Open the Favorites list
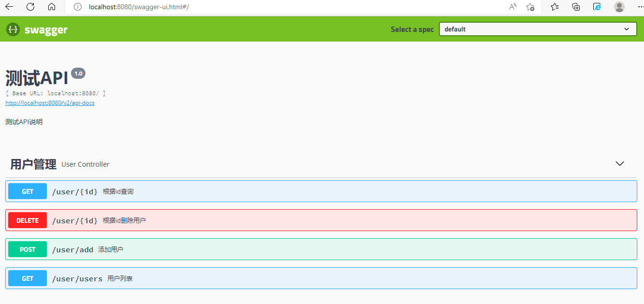The width and height of the screenshot is (644, 304). [555, 7]
